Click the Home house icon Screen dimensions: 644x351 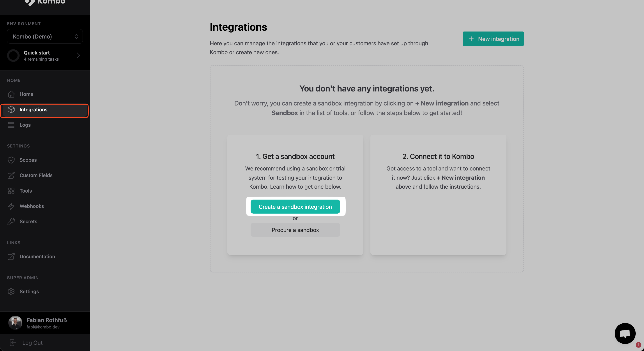[11, 94]
